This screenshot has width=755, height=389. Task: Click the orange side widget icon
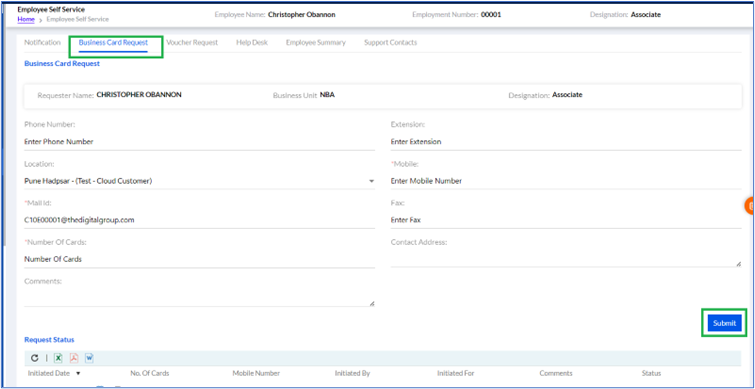[750, 206]
